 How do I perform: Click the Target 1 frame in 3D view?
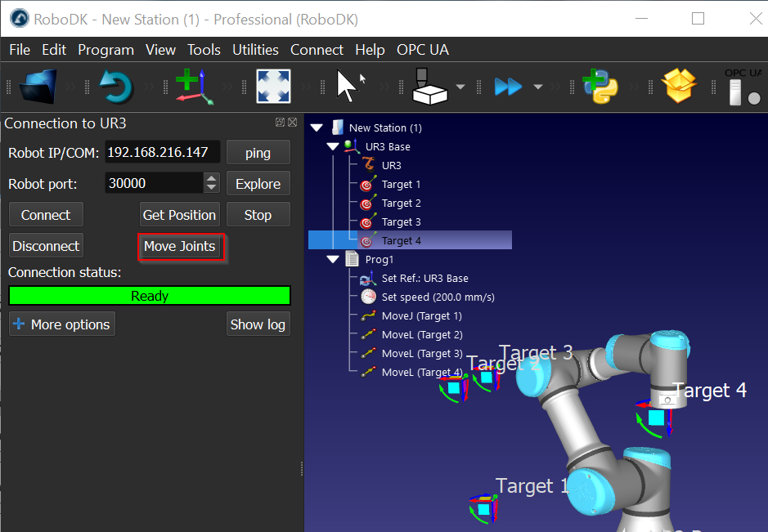(x=484, y=508)
